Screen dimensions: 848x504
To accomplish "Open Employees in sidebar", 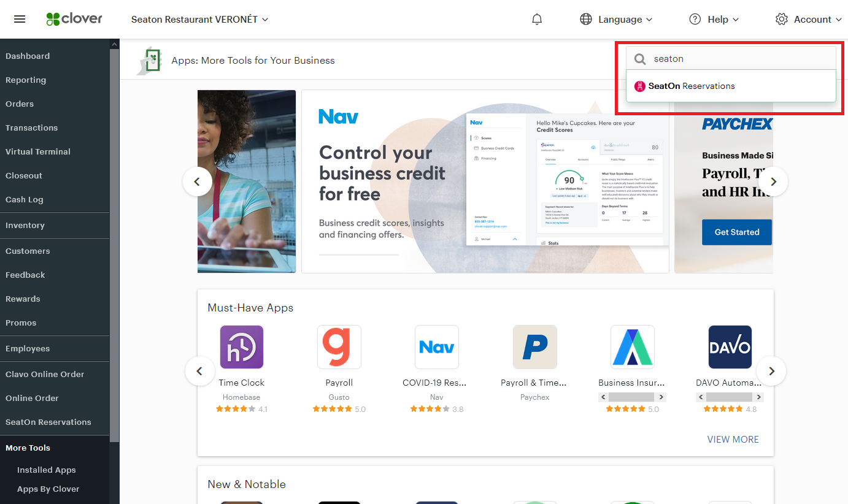I will click(28, 348).
